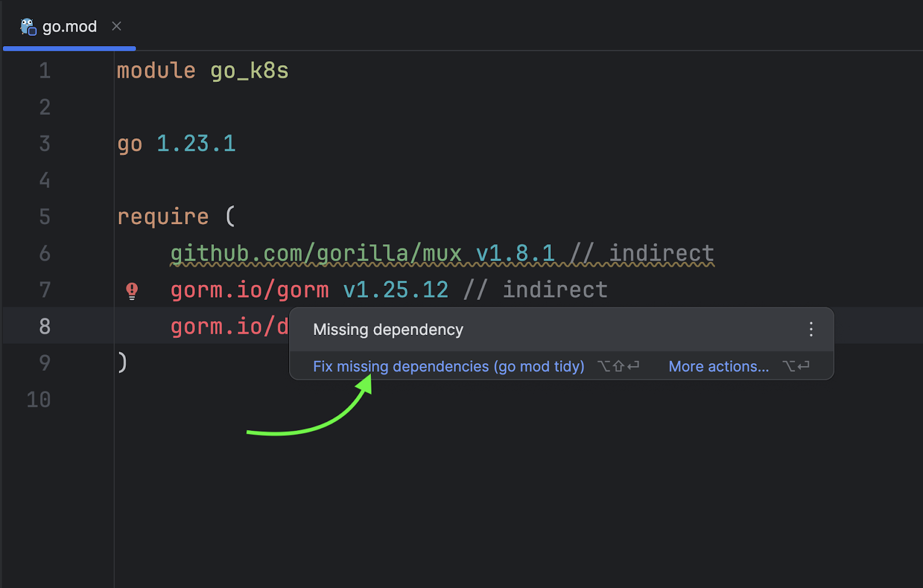Click the red intention bulb icon on line 7
923x588 pixels.
pyautogui.click(x=132, y=291)
